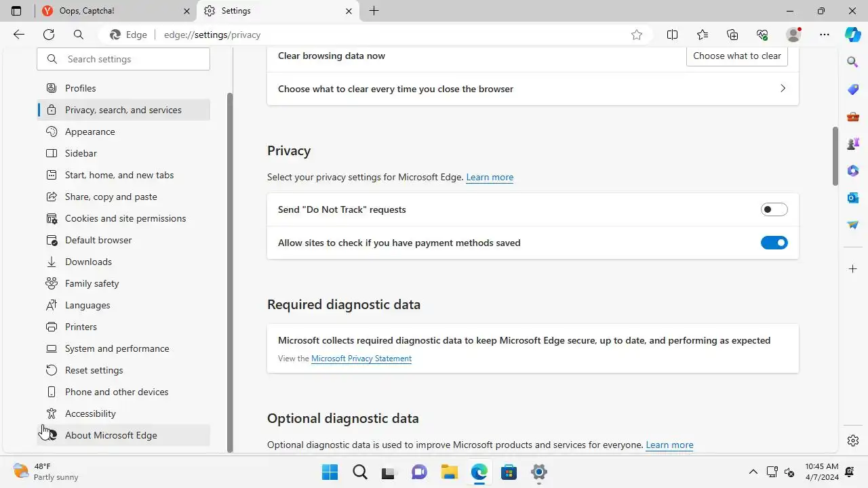The width and height of the screenshot is (868, 488).
Task: Click the search magnifier in toolbar
Action: (79, 35)
